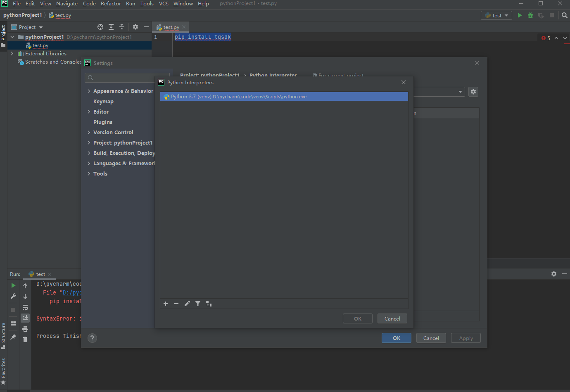Screen dimensions: 570x392
Task: Remove selected interpreter with the minus icon
Action: point(176,304)
